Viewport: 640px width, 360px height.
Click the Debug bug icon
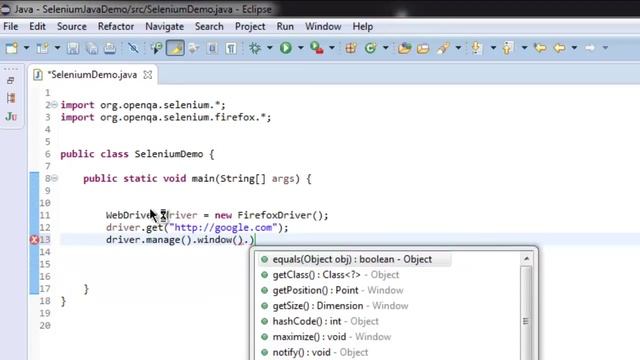[x=255, y=48]
